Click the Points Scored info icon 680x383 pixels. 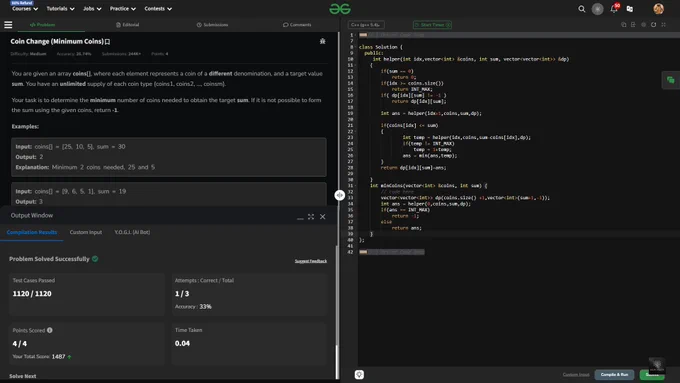[x=50, y=330]
